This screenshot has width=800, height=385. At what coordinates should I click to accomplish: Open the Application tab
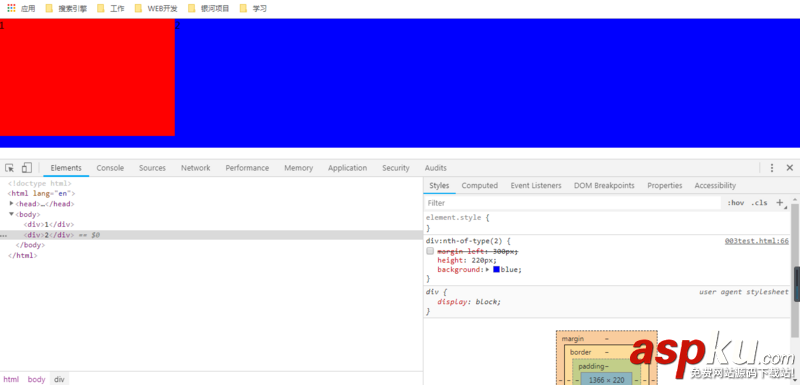pyautogui.click(x=347, y=168)
